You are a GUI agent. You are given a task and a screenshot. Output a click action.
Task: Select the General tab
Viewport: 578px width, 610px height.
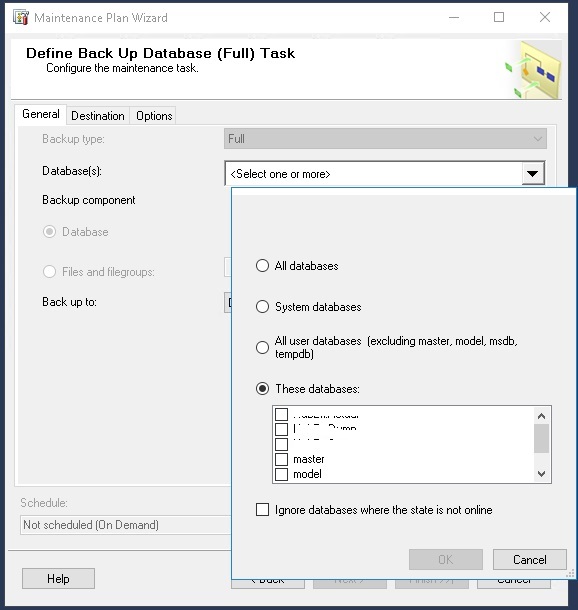pos(41,114)
